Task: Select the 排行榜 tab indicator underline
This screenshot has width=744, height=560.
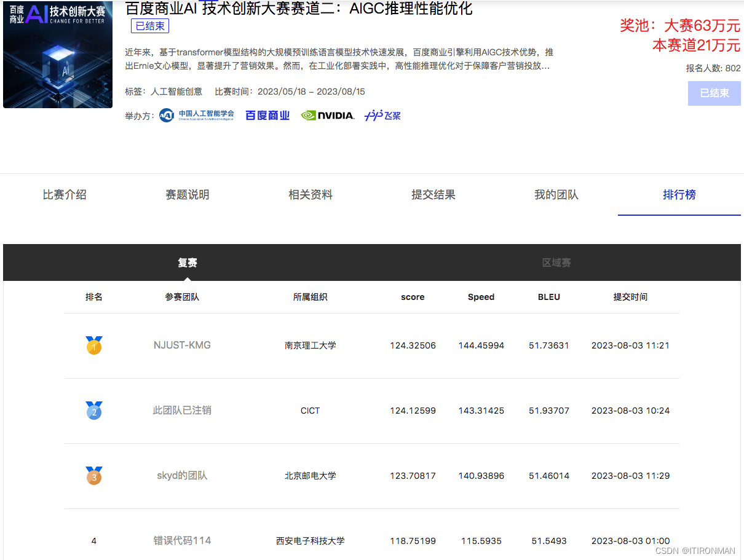Action: click(679, 213)
